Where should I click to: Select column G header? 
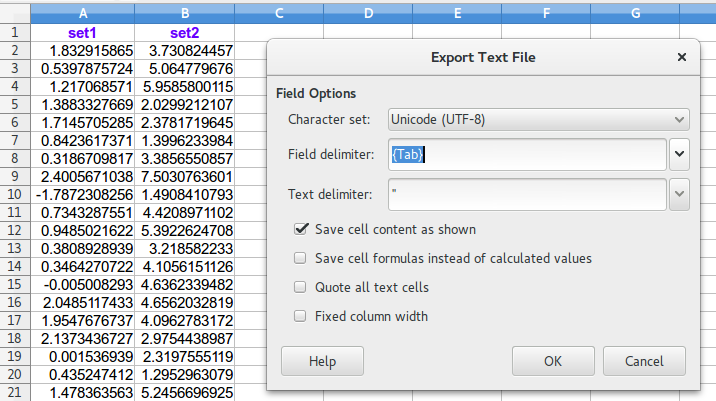tap(636, 13)
